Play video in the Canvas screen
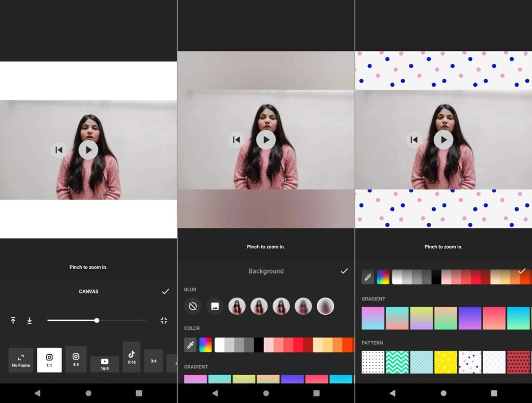Screen dimensions: 532x403 [x=88, y=150]
